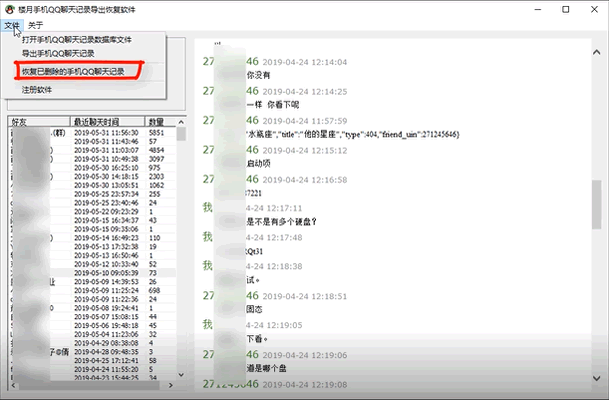609x400 pixels.
Task: Click chat timestamp 2019-04-24 12:18:51
Action: click(x=305, y=296)
